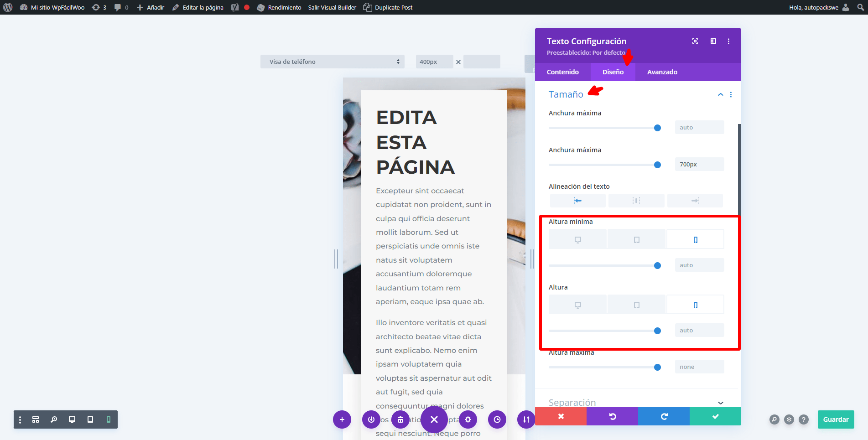This screenshot has height=440, width=868.
Task: Switch to the Diseño tab
Action: coord(613,72)
